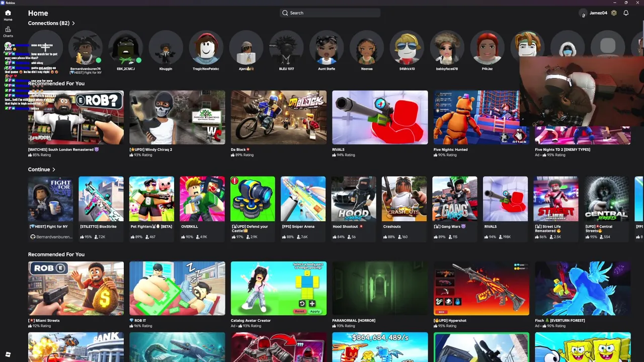This screenshot has height=362, width=644.
Task: Focus the Search field
Action: [330, 13]
